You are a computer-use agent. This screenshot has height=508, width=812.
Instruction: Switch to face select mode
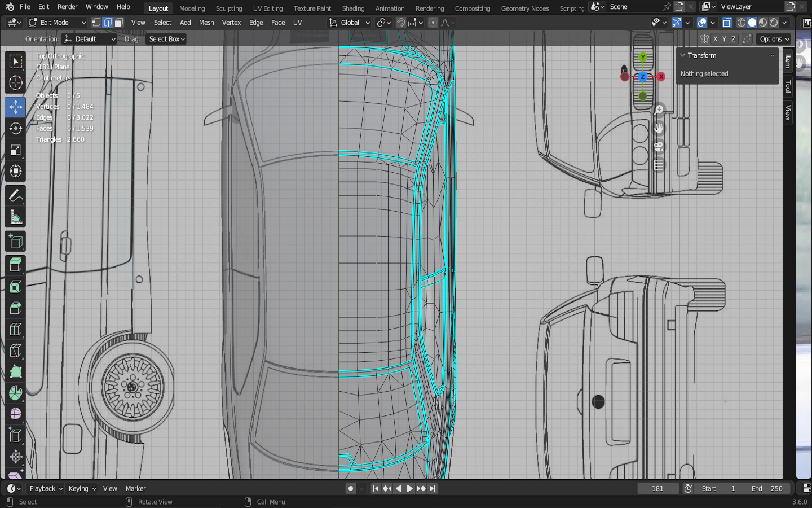(x=119, y=23)
